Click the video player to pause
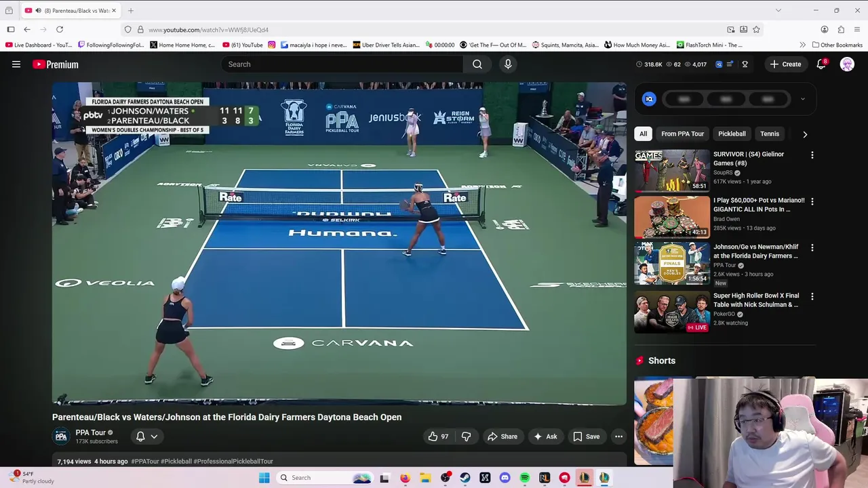 [x=339, y=244]
